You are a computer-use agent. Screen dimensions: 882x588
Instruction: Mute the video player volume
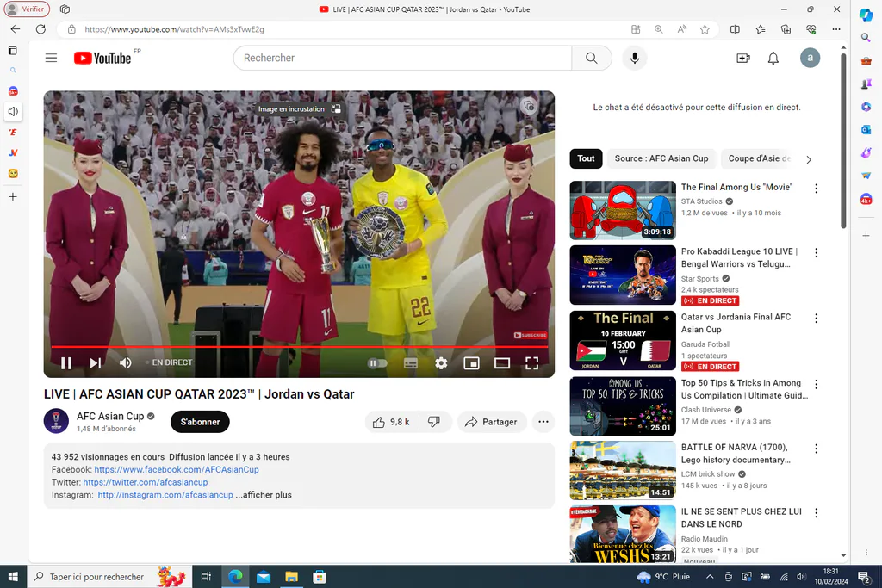click(126, 363)
